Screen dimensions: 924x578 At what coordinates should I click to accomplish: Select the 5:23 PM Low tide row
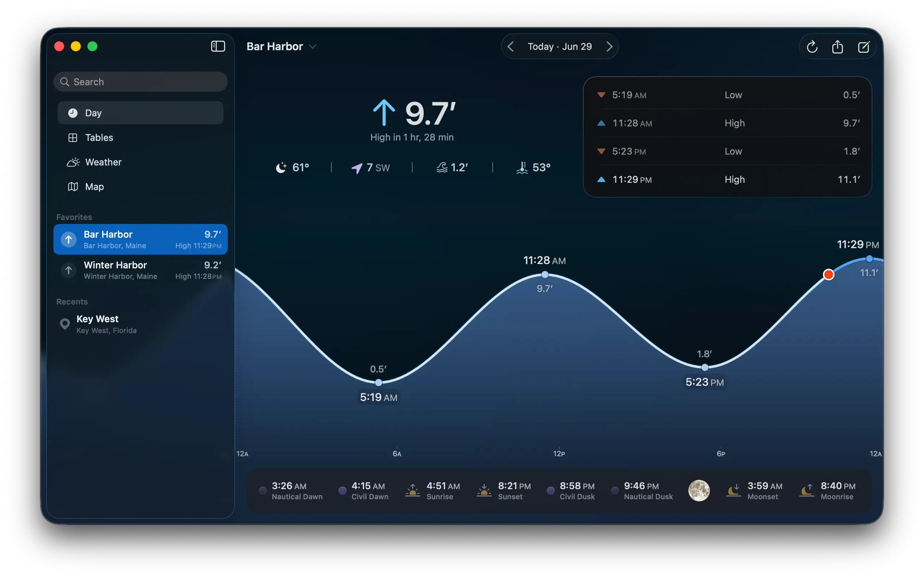click(728, 151)
